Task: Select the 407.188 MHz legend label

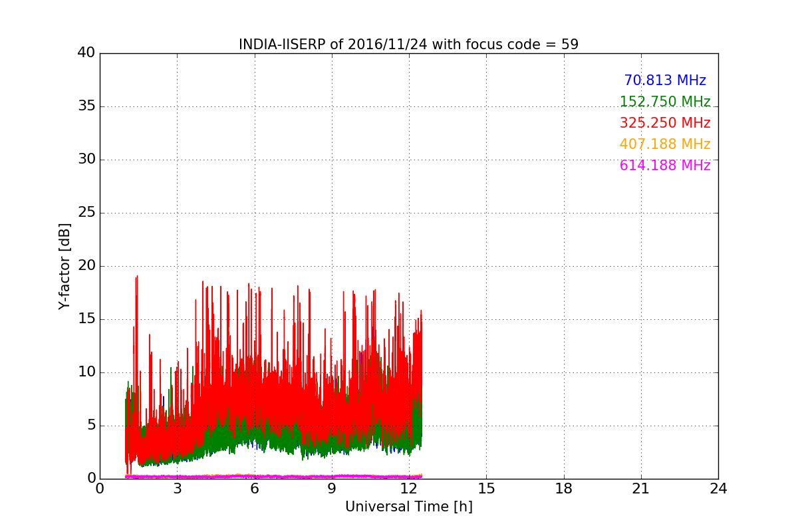Action: pos(665,144)
